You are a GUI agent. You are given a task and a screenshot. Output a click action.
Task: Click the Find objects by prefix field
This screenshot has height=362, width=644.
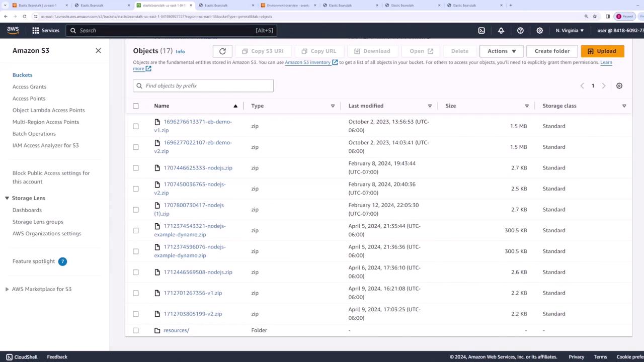203,86
